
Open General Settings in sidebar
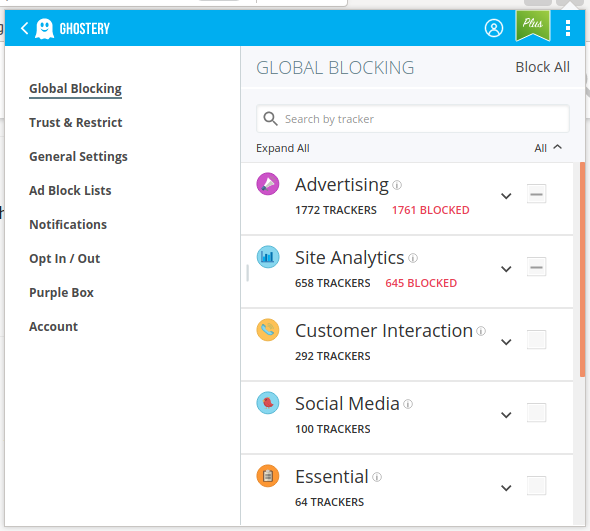point(78,157)
